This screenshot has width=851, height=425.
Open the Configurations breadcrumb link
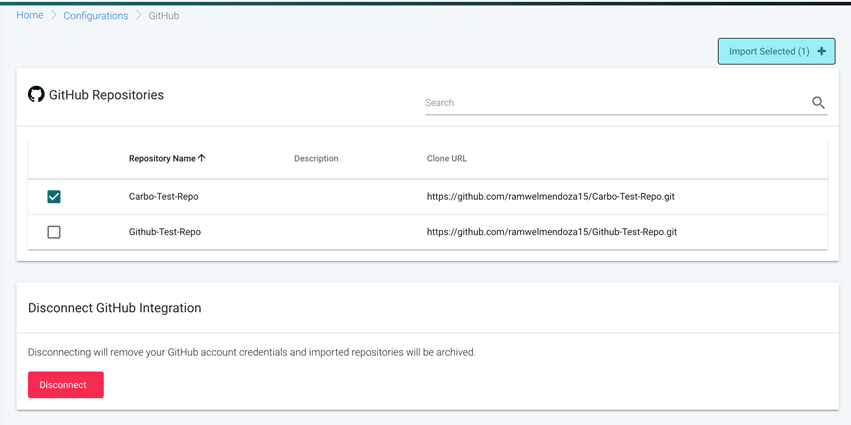pos(96,16)
